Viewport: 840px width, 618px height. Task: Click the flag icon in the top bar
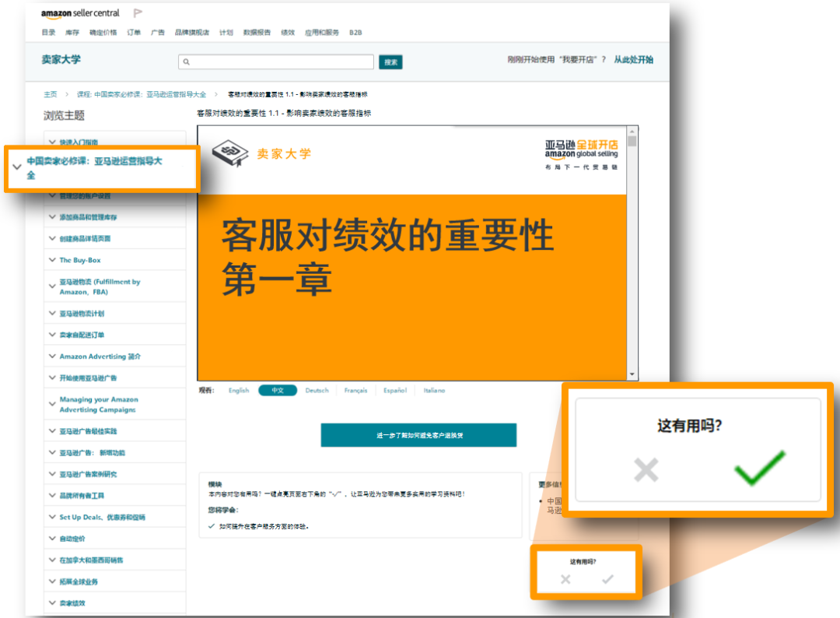[x=140, y=11]
